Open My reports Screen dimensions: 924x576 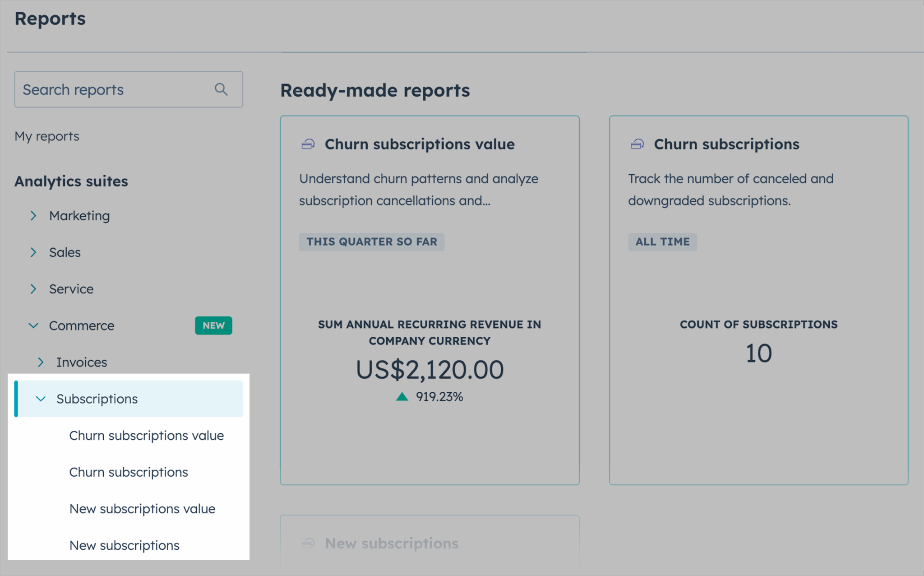[46, 136]
